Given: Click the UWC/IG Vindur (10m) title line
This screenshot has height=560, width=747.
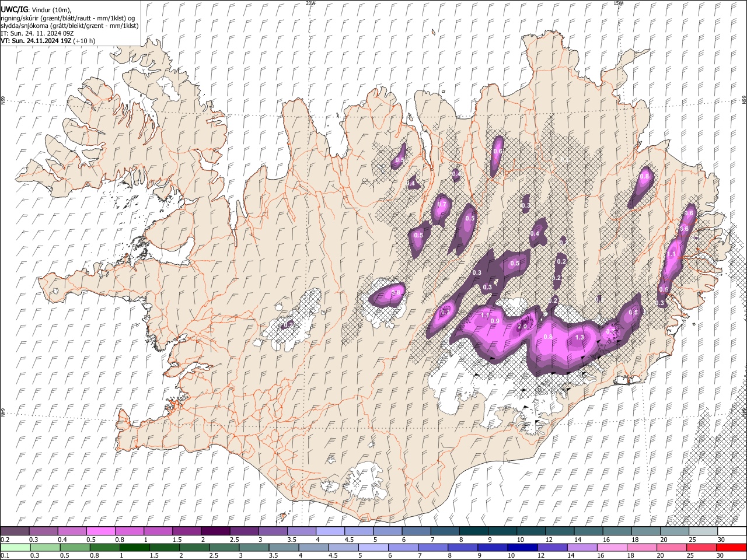Looking at the screenshot, I should coord(36,10).
